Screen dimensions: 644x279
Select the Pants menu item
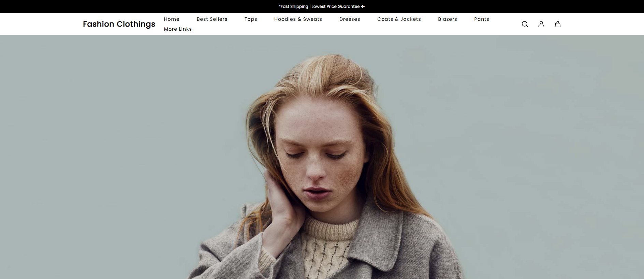(482, 19)
